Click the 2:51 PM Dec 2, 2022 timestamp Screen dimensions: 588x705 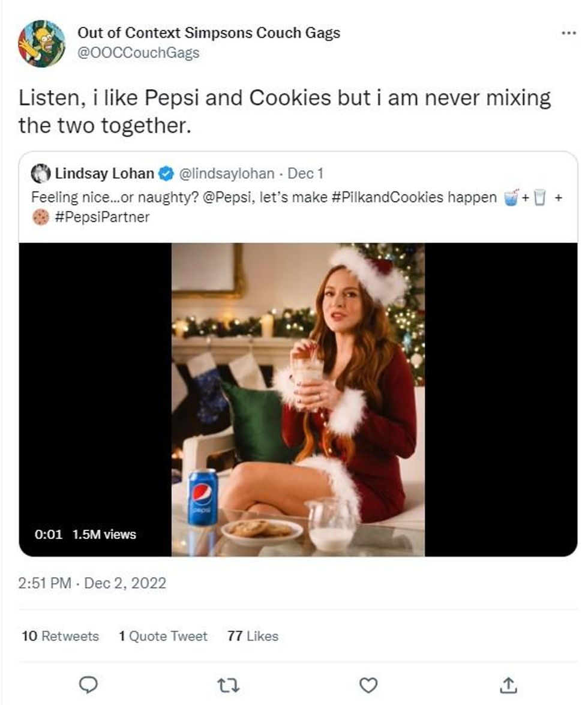pos(92,583)
